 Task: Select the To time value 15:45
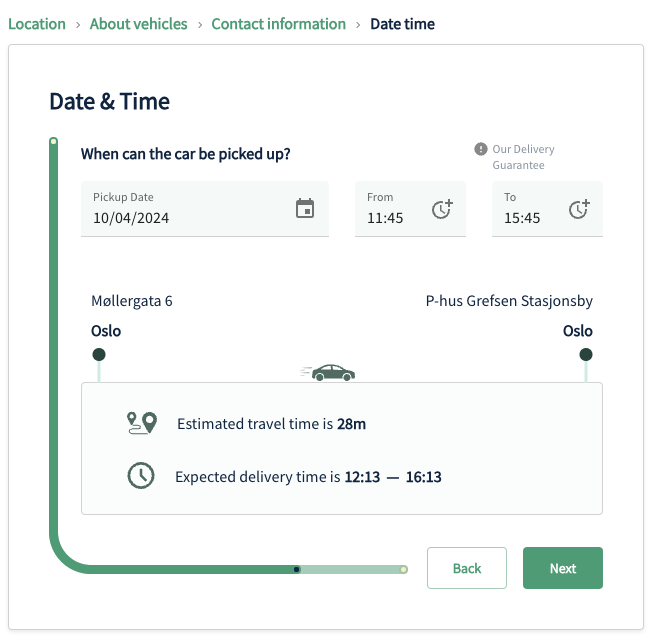coord(522,218)
